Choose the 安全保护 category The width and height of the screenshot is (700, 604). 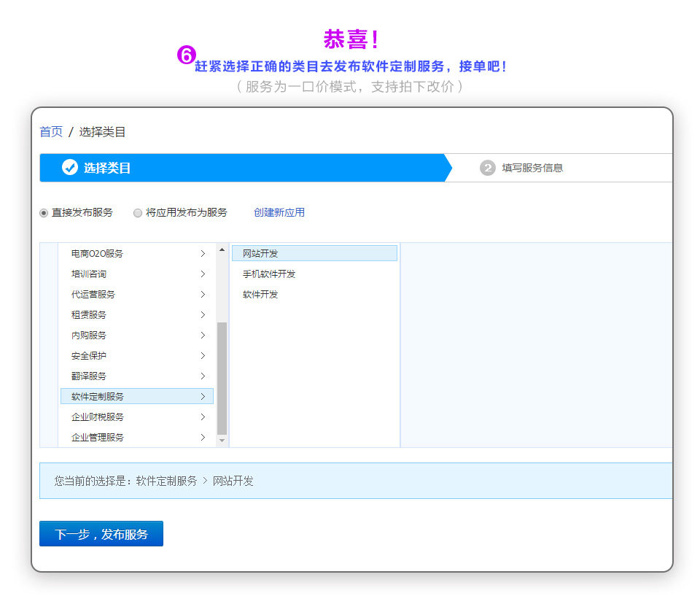tap(136, 355)
